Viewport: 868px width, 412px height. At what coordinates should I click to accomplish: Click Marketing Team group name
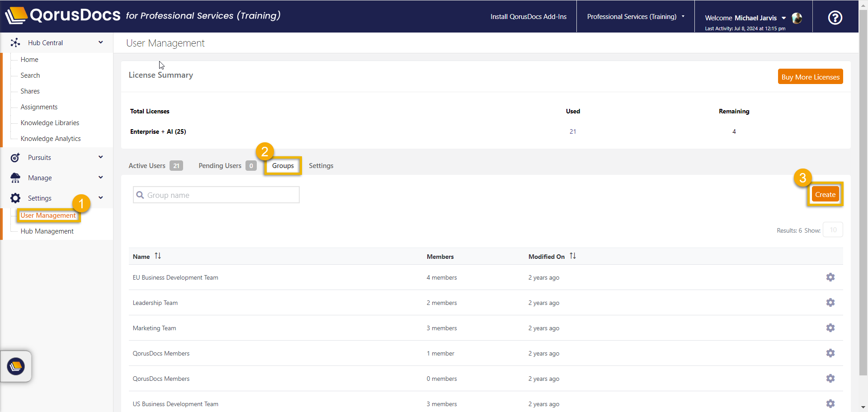tap(154, 328)
